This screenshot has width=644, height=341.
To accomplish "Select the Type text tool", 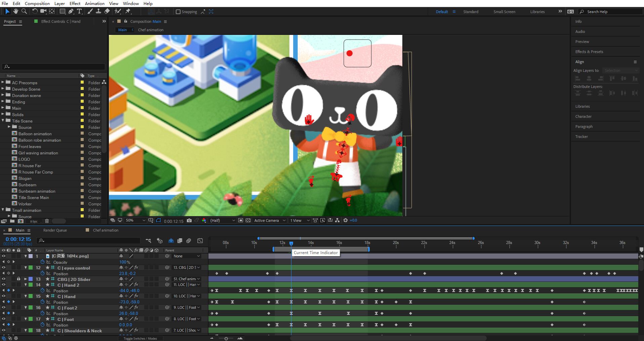I will tap(80, 11).
